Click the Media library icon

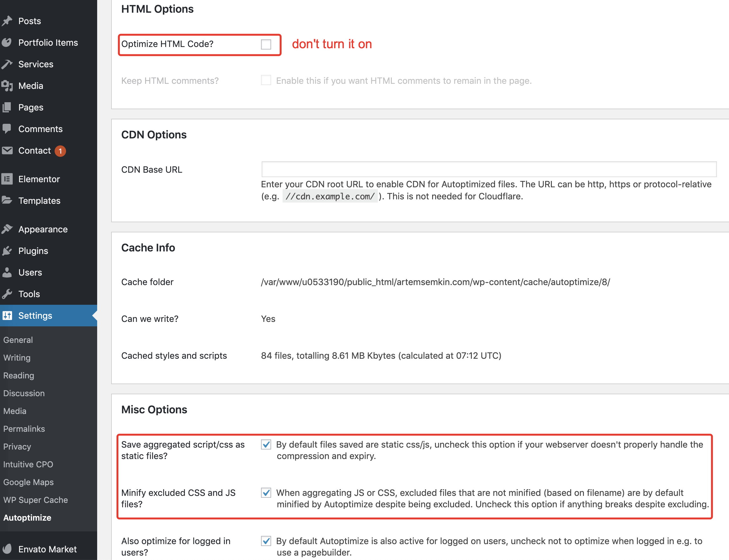pos(7,86)
